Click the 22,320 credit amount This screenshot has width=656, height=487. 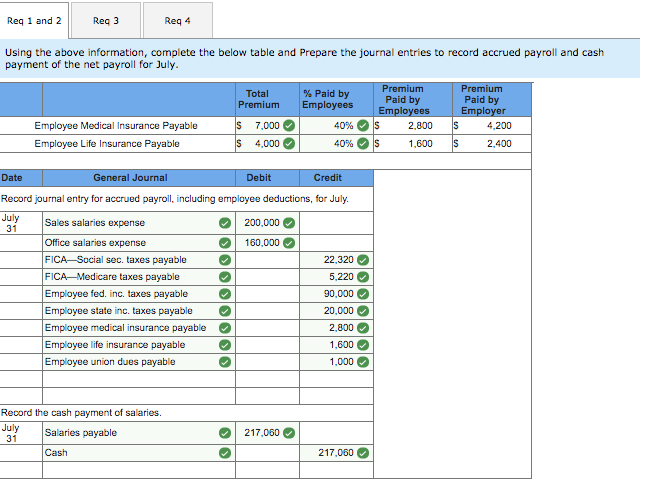point(336,260)
